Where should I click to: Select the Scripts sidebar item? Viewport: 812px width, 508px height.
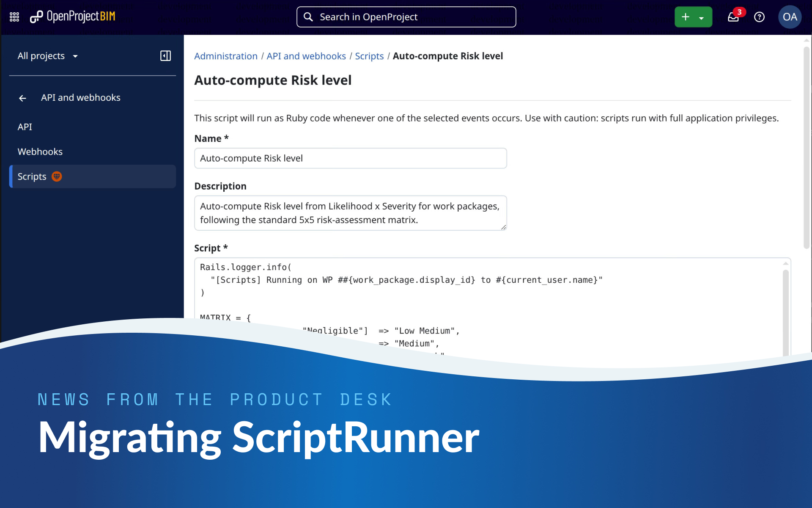point(92,177)
